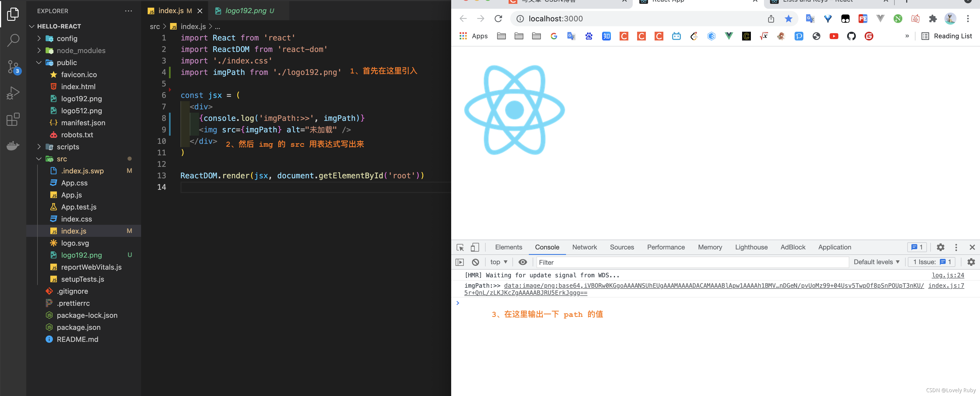Image resolution: width=980 pixels, height=396 pixels.
Task: Toggle the live expression eye icon
Action: 523,262
